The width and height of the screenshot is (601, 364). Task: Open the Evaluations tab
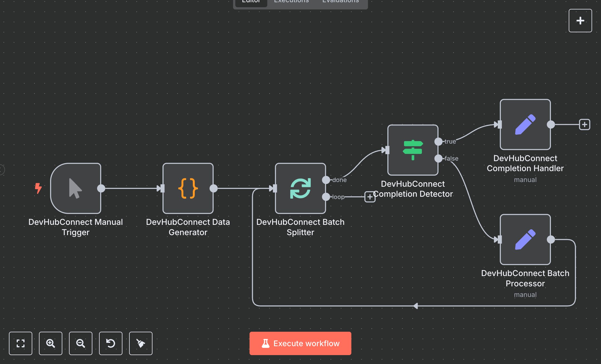click(340, 2)
